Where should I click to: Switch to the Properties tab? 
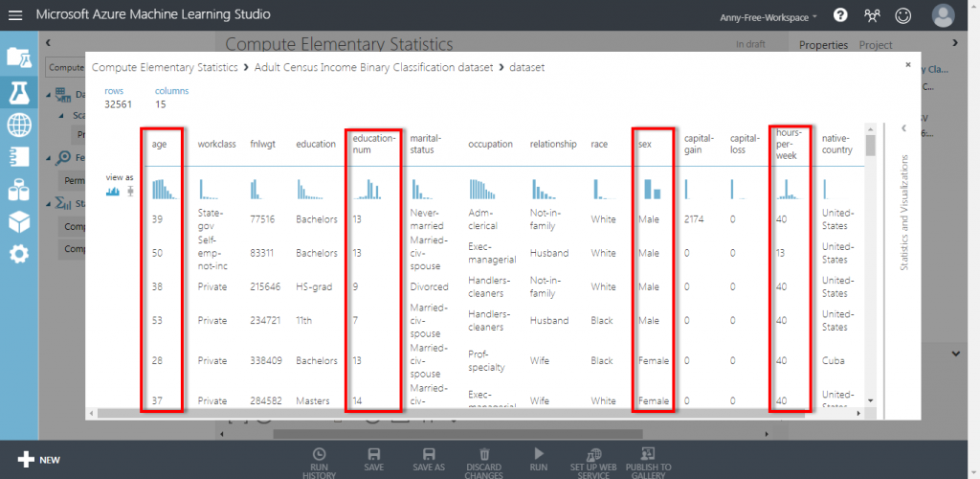pos(823,45)
